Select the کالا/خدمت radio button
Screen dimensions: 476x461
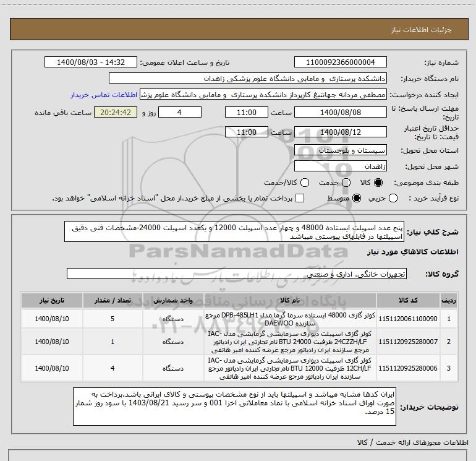pyautogui.click(x=305, y=183)
